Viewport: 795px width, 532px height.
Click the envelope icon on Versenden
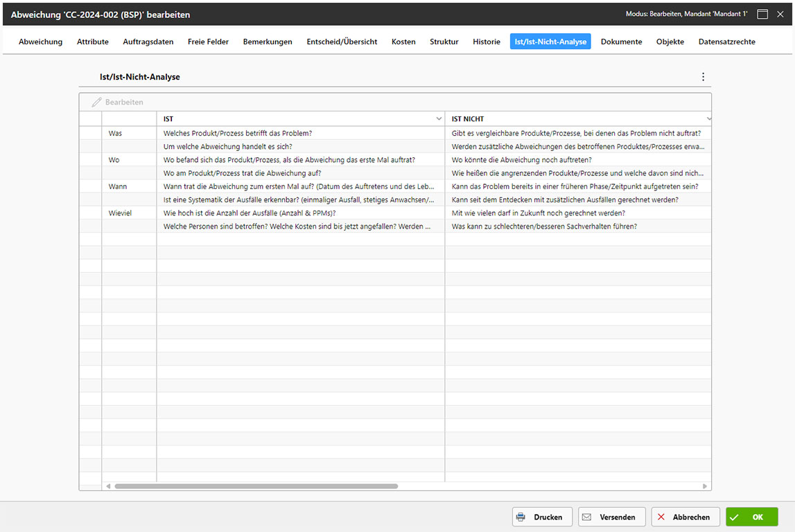point(586,517)
